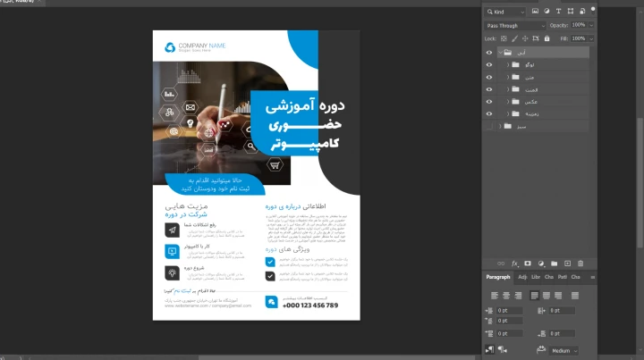Viewport: 644px width, 360px height.
Task: Collapse the top expanded layer group
Action: 500,53
